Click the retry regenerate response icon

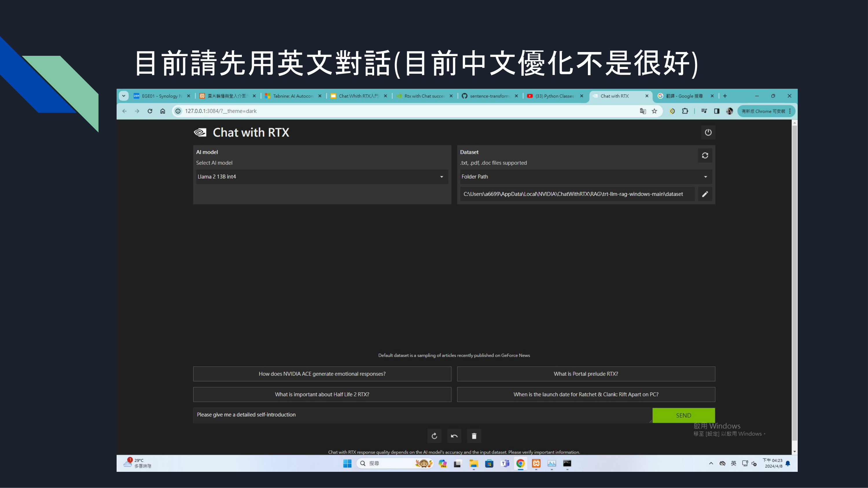[x=434, y=436]
